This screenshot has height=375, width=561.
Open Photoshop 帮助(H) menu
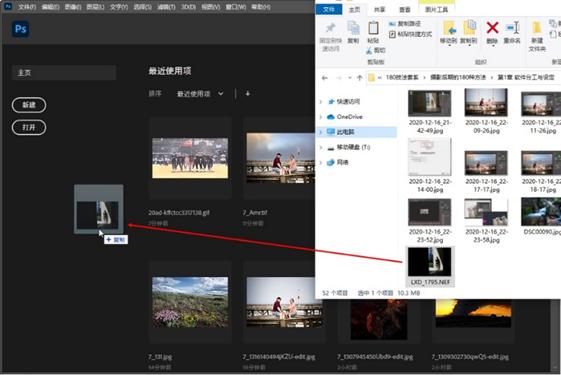[x=261, y=7]
